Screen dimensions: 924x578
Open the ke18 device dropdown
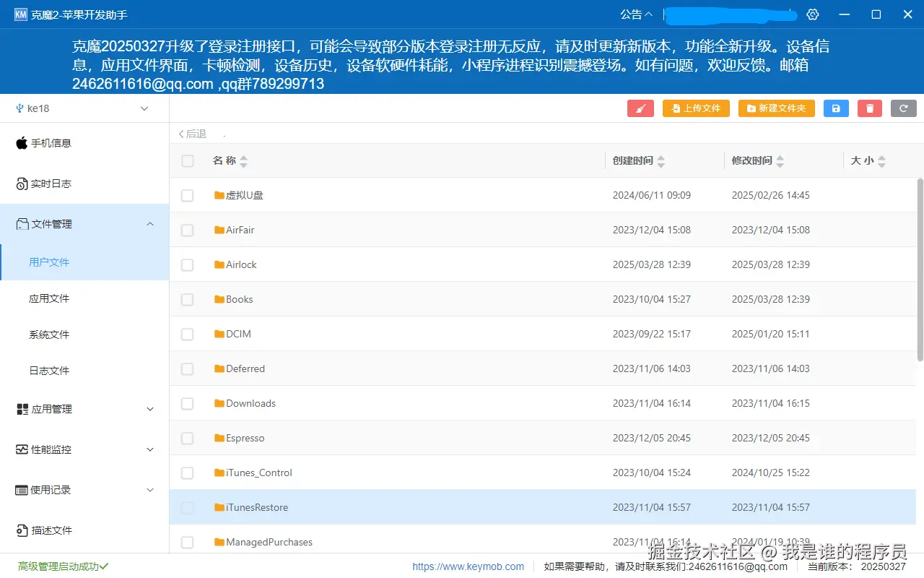84,108
